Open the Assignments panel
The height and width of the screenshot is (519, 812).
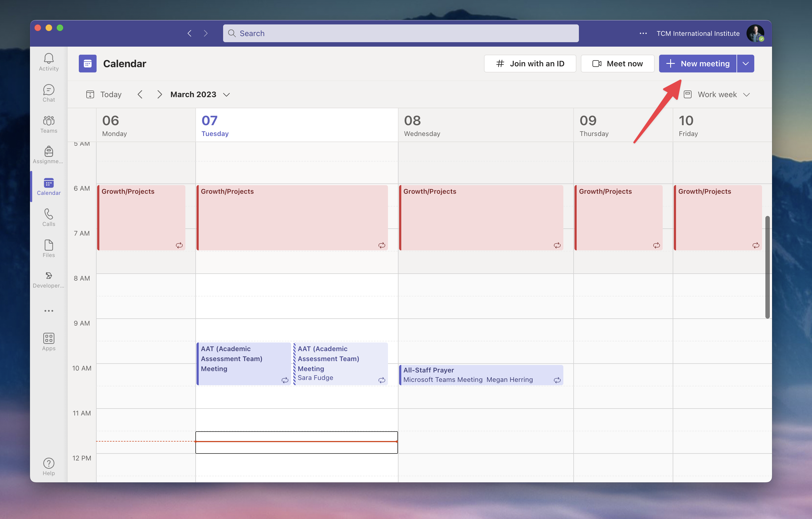click(x=49, y=155)
